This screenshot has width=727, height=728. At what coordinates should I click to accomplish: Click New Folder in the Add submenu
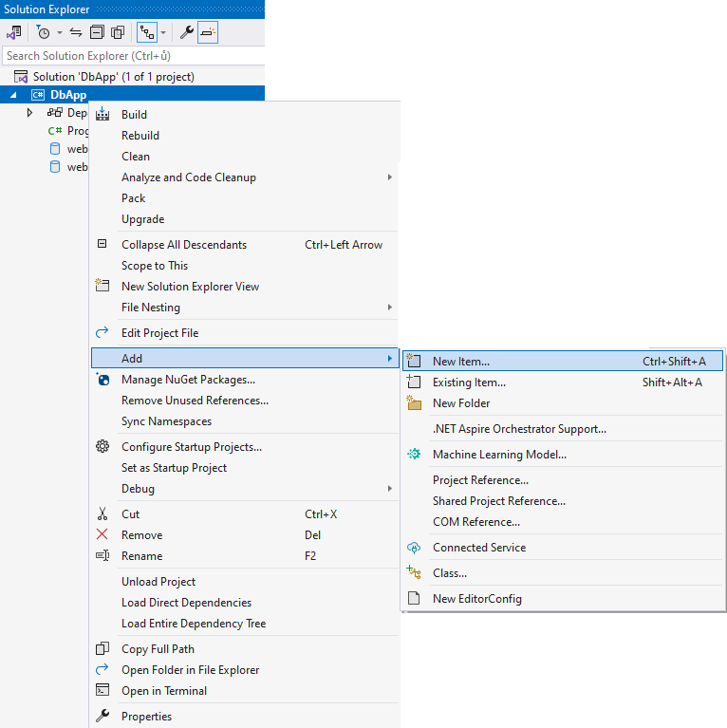563,403
